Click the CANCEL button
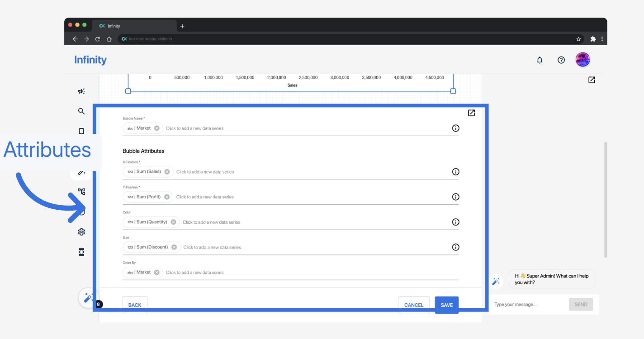Screen dimensions: 644x339 [x=413, y=305]
